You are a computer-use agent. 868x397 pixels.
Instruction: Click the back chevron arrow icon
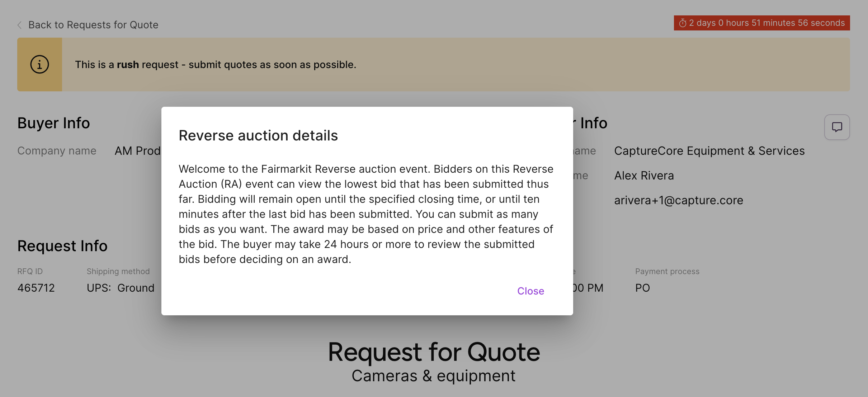[x=20, y=25]
